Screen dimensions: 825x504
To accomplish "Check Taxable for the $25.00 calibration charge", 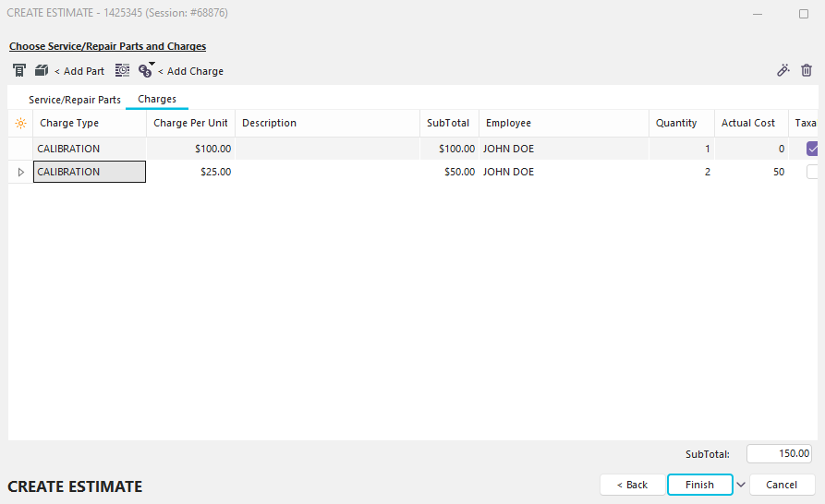I will (x=813, y=172).
